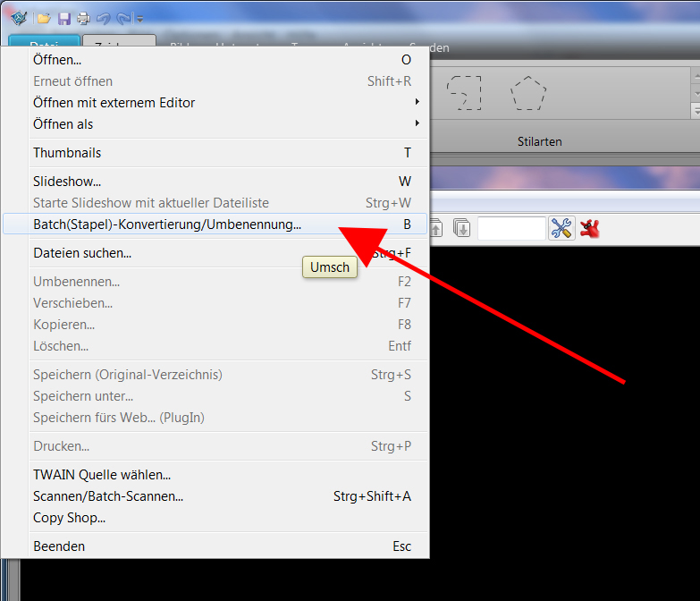
Task: Click the stacked pages down-arrow icon
Action: (x=461, y=229)
